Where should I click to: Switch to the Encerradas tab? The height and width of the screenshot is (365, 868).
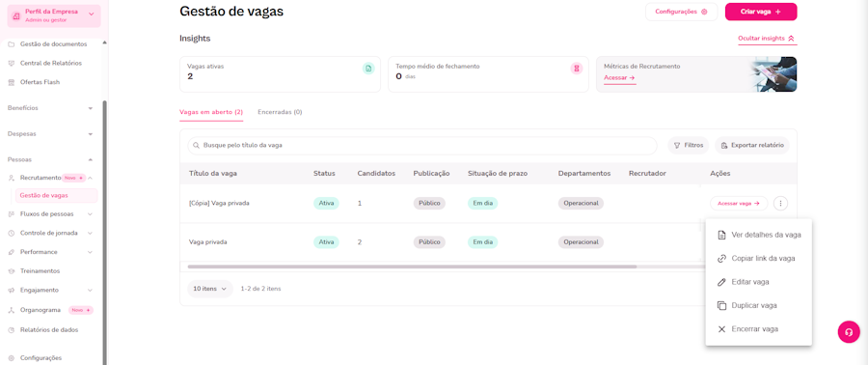point(280,112)
